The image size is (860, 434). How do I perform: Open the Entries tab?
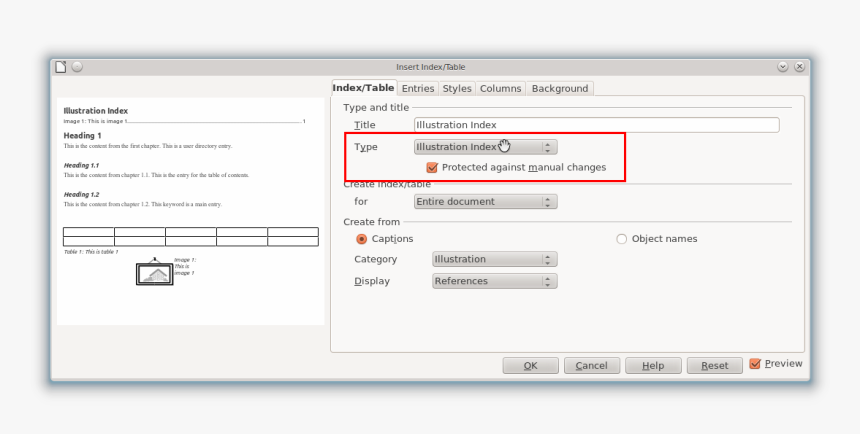[418, 88]
